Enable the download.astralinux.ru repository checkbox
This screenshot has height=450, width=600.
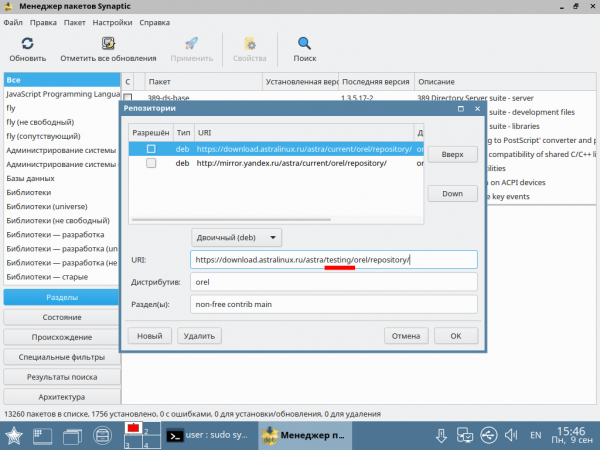click(x=151, y=149)
